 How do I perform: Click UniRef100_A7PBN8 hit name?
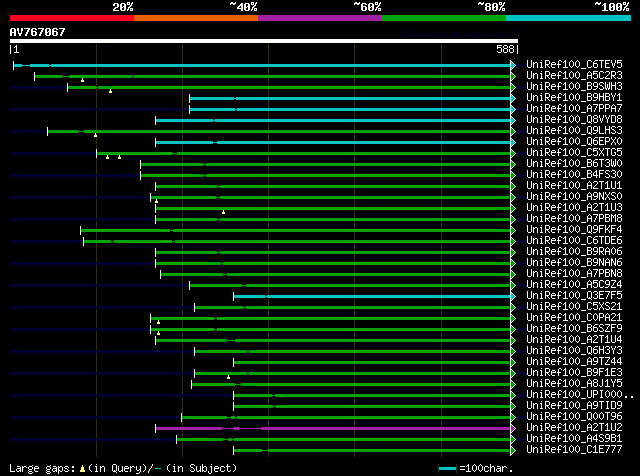tap(574, 274)
